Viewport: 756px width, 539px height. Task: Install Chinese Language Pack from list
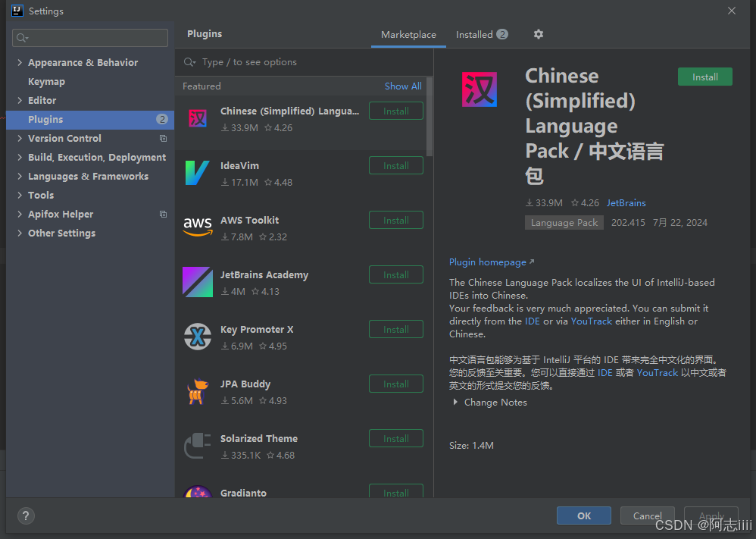coord(396,111)
